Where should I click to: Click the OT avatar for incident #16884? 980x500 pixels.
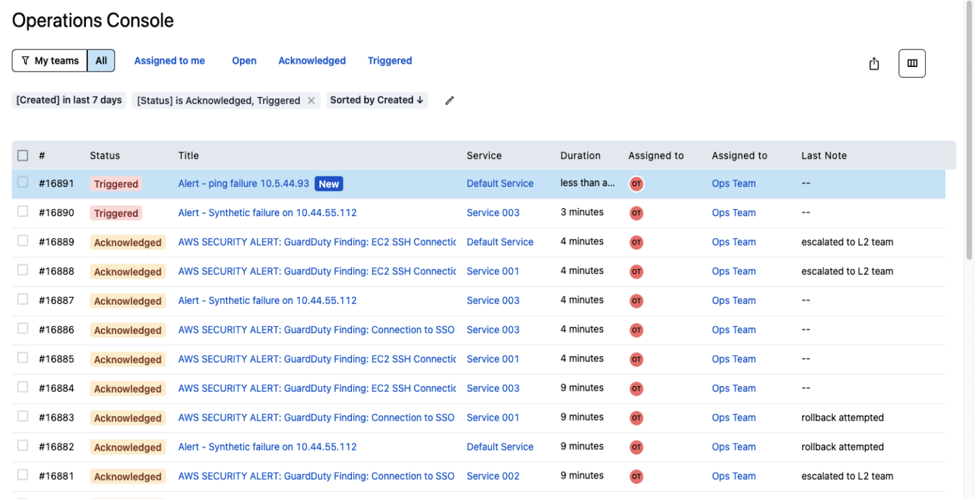tap(636, 389)
